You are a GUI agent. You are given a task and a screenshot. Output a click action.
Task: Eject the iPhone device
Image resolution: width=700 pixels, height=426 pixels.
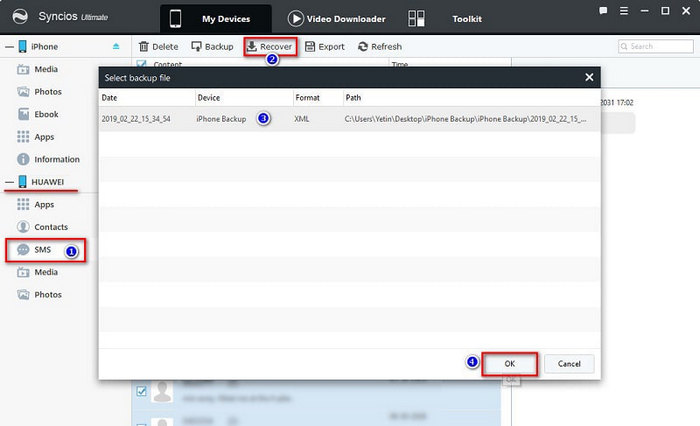(x=116, y=46)
